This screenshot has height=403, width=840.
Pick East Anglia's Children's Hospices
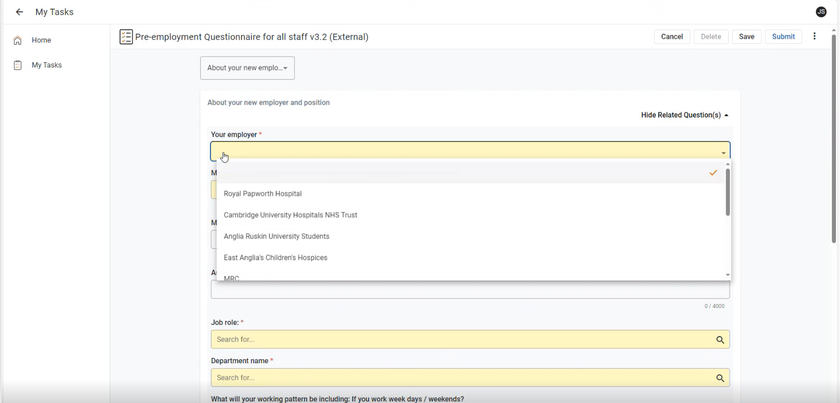[x=471, y=258]
